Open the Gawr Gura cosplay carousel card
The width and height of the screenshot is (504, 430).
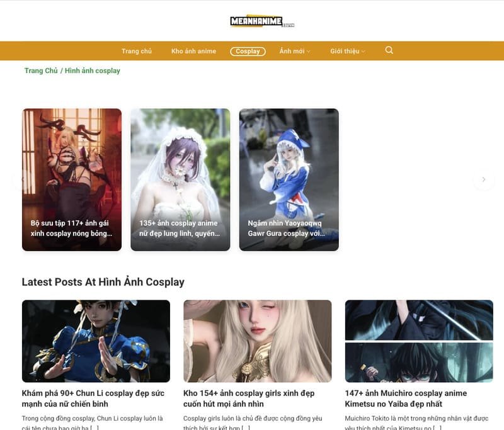coord(289,179)
